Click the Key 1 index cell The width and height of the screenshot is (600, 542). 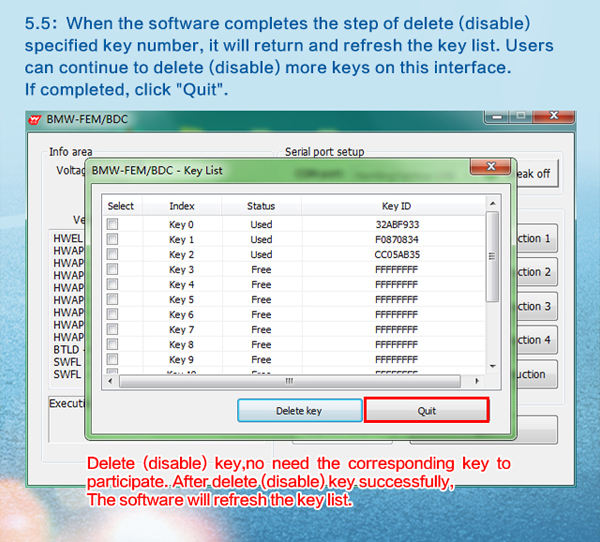click(181, 240)
